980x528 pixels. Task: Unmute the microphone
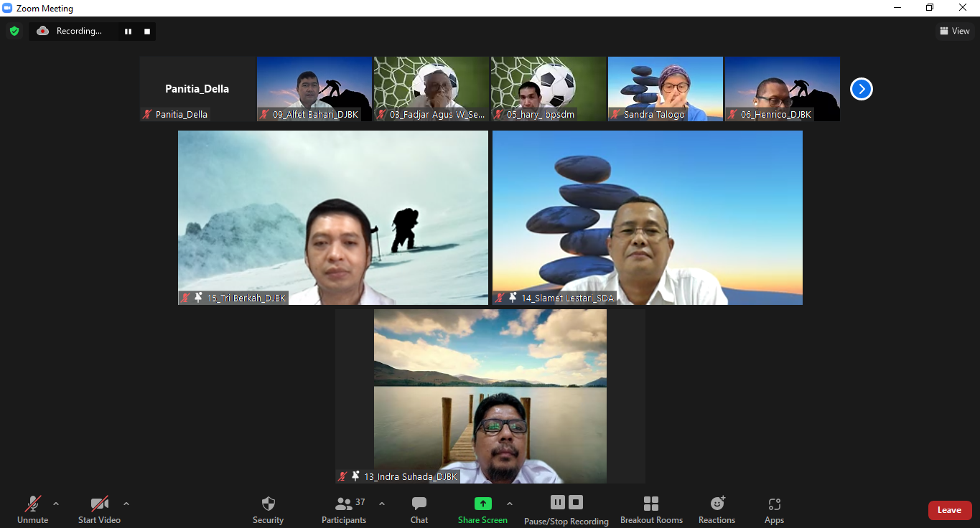tap(32, 510)
